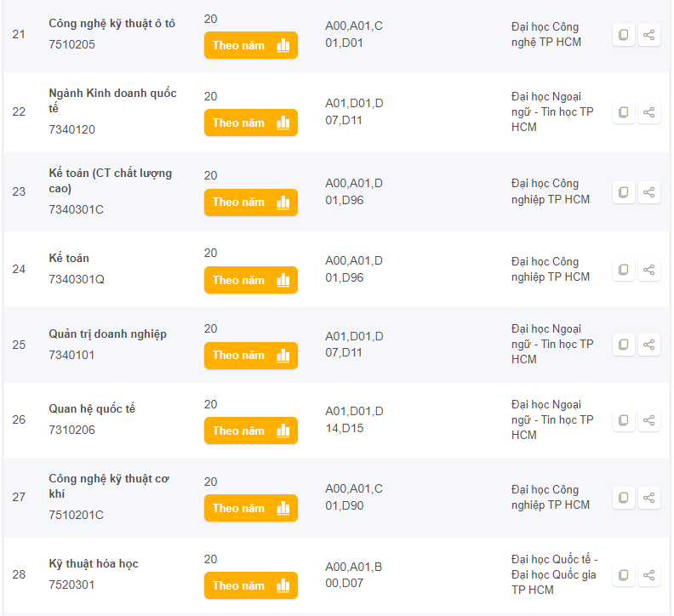This screenshot has height=616, width=674.
Task: Copy row 22 Kinh doanh quốc tế entry
Action: pos(623,112)
